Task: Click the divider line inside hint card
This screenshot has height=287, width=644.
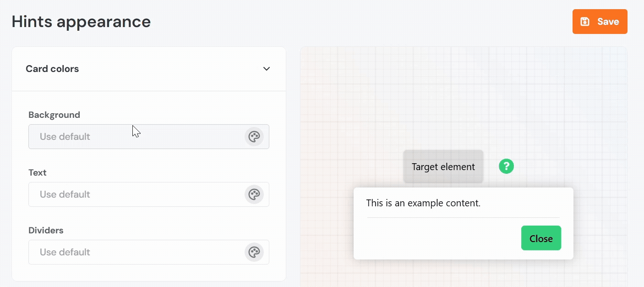Action: pyautogui.click(x=463, y=217)
